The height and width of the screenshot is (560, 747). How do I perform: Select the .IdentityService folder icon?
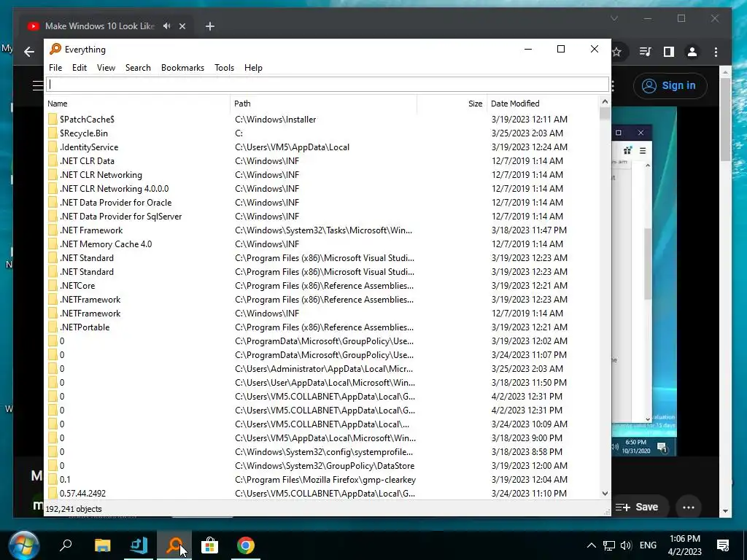(x=53, y=147)
